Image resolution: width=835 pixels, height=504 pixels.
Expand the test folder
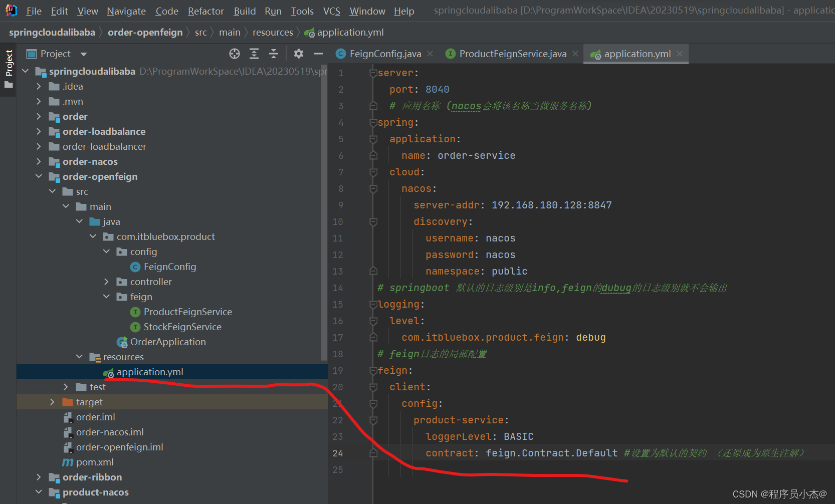(66, 387)
